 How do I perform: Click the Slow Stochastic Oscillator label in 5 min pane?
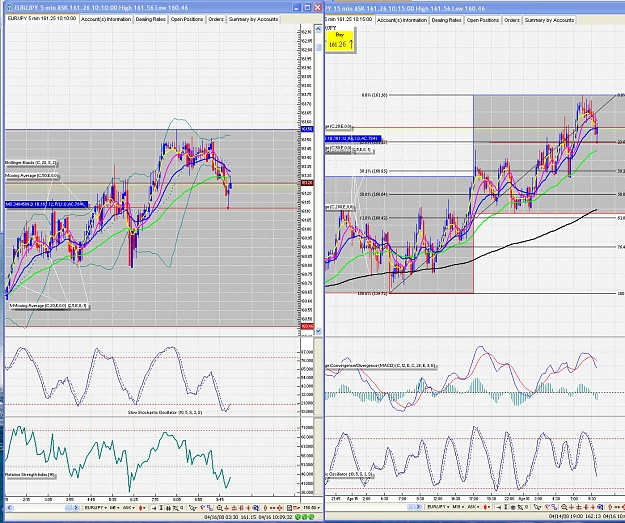165,412
